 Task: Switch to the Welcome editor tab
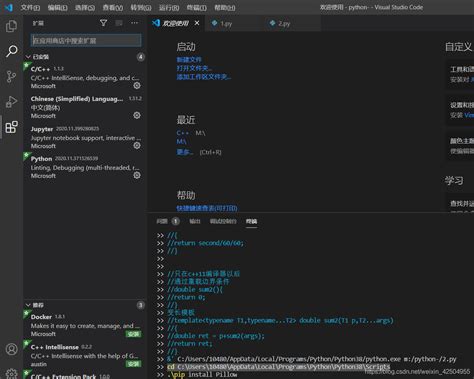(175, 23)
